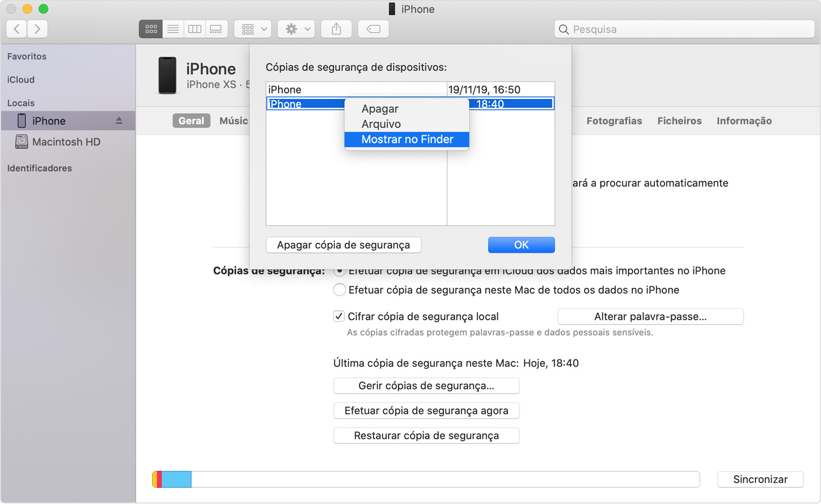The width and height of the screenshot is (821, 504).
Task: Select the iCloud backup radio button
Action: pos(339,271)
